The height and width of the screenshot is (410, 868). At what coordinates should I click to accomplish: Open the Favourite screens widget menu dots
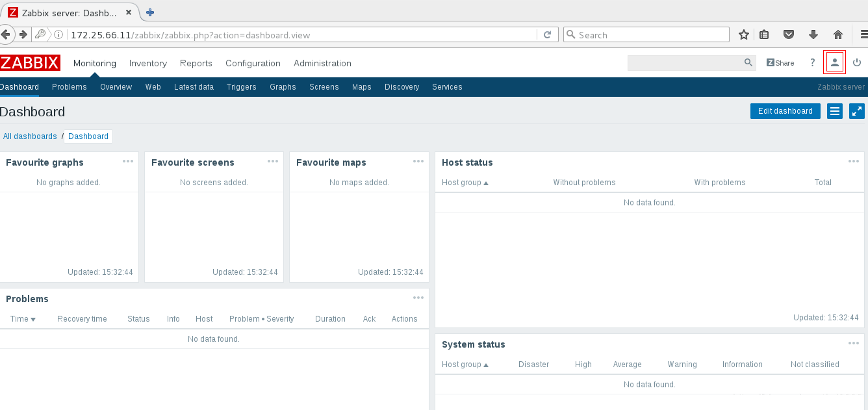coord(273,161)
